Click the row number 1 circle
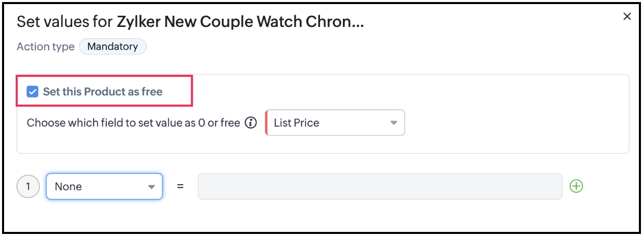 coord(28,187)
